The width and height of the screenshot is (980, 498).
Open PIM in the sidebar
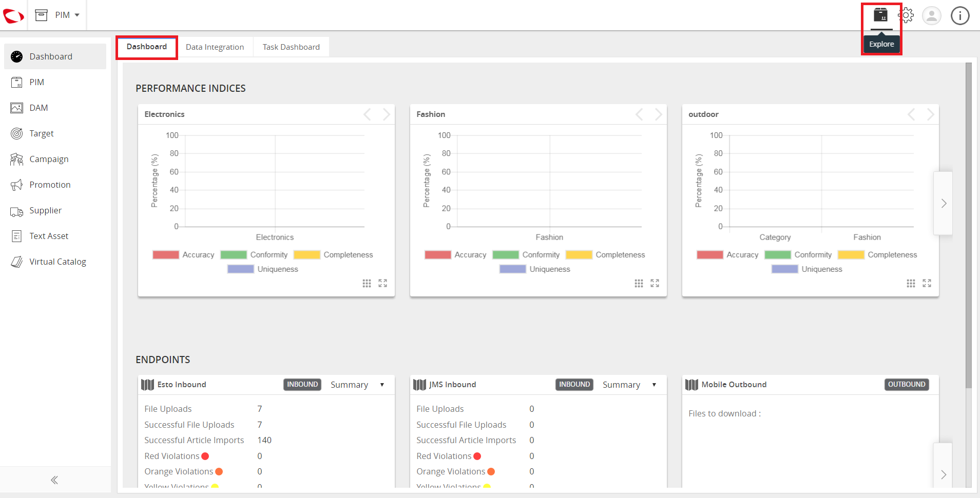pos(55,82)
